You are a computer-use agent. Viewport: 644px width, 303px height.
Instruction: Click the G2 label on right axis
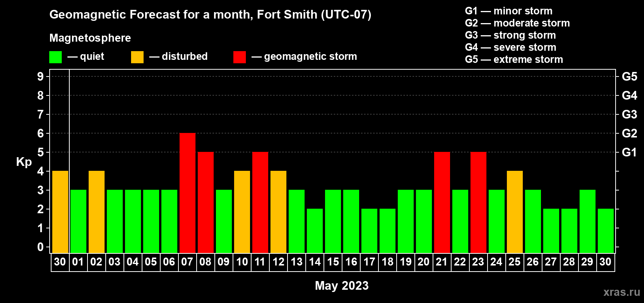(630, 133)
